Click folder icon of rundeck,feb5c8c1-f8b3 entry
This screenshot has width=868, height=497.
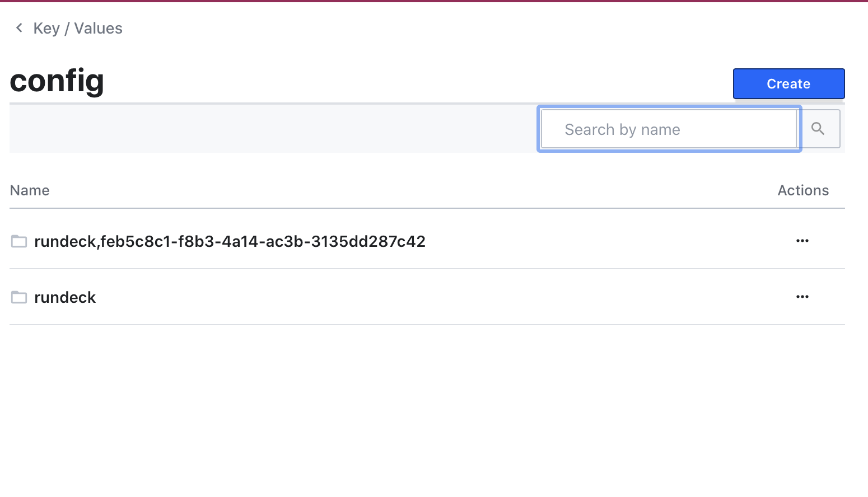coord(19,241)
